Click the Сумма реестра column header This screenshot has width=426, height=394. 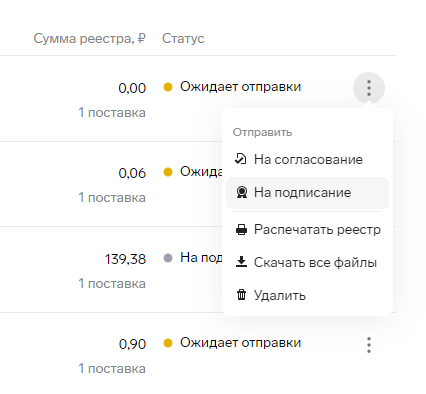point(90,39)
